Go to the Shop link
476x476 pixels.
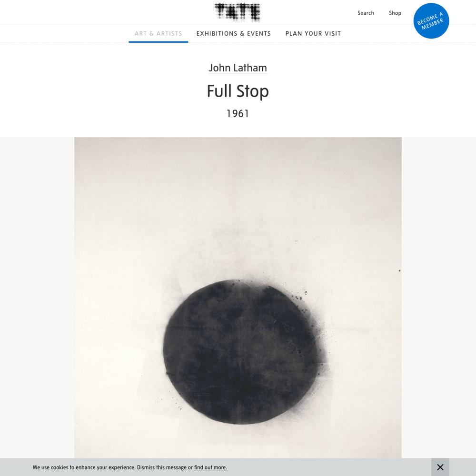tap(395, 13)
